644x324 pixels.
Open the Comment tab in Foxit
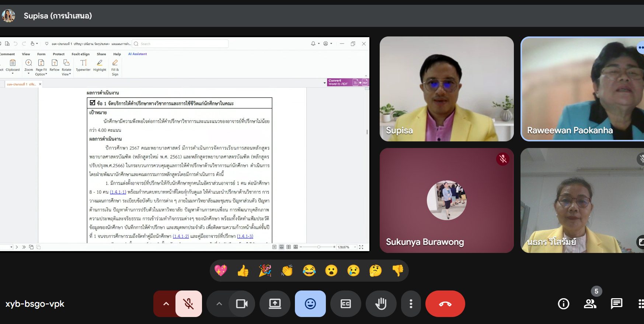(x=7, y=54)
